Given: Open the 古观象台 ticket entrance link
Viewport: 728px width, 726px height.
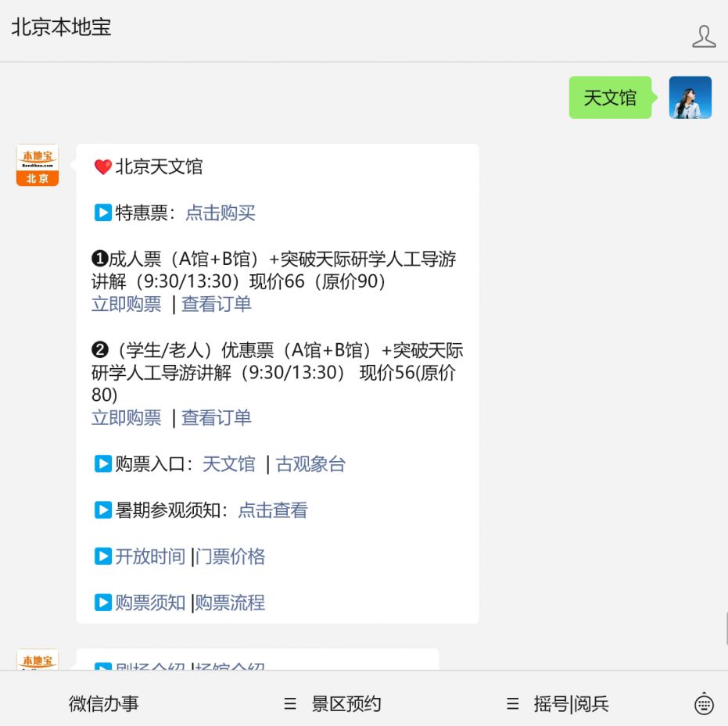Looking at the screenshot, I should click(310, 464).
